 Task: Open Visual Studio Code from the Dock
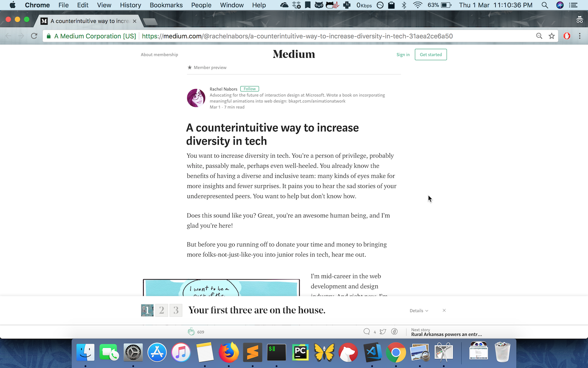(x=372, y=353)
